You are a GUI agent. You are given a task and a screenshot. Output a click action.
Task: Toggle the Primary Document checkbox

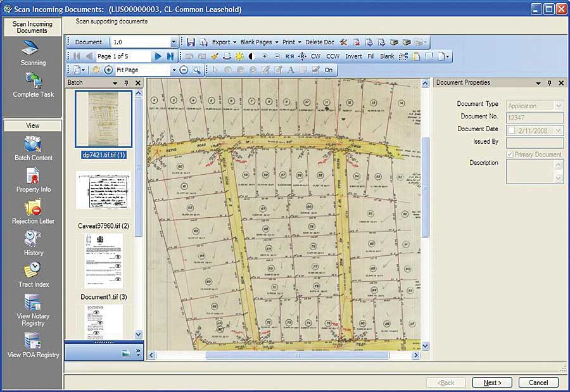[510, 155]
